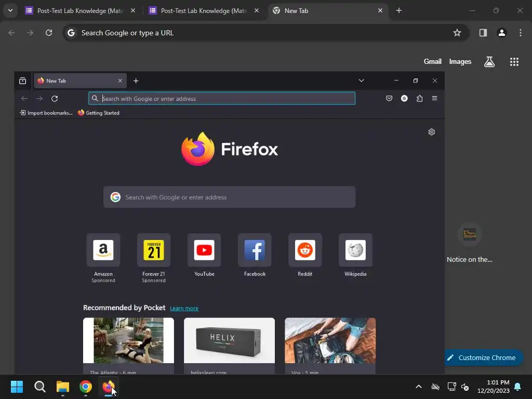Open Getting Started bookmark
Screen dimensions: 532x399
[x=98, y=113]
